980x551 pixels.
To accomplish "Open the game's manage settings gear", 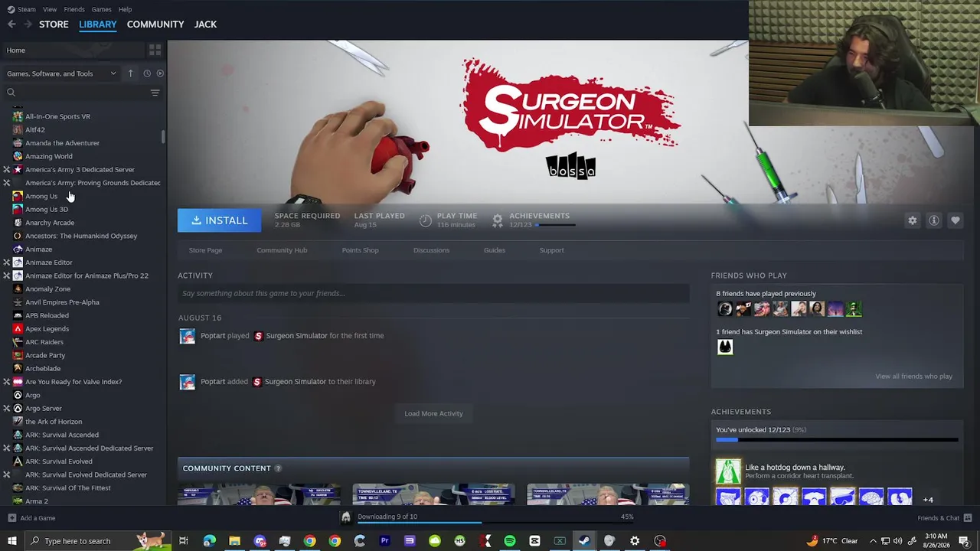I will tap(913, 220).
